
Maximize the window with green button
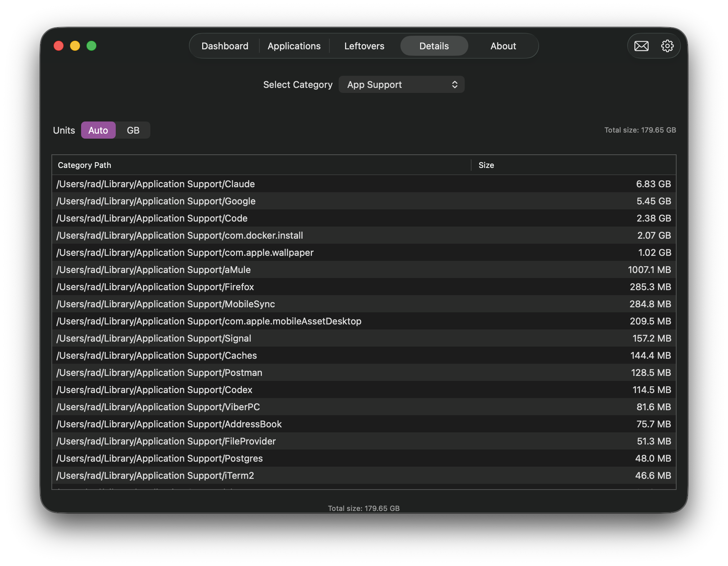coord(91,46)
